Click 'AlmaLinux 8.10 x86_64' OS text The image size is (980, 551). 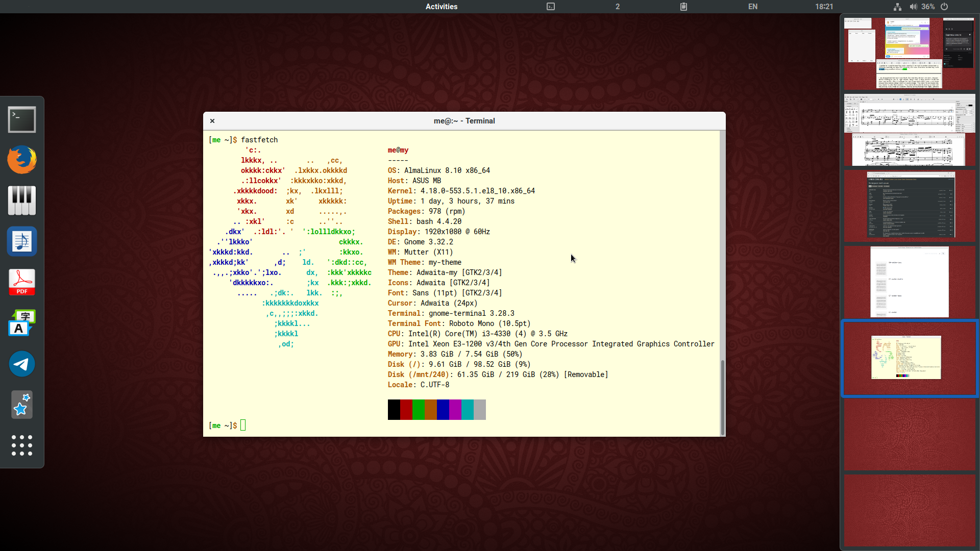[447, 170]
